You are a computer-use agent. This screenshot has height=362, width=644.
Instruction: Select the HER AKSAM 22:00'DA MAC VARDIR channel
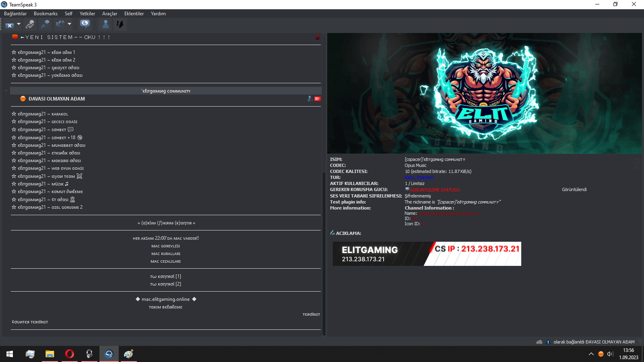point(165,238)
